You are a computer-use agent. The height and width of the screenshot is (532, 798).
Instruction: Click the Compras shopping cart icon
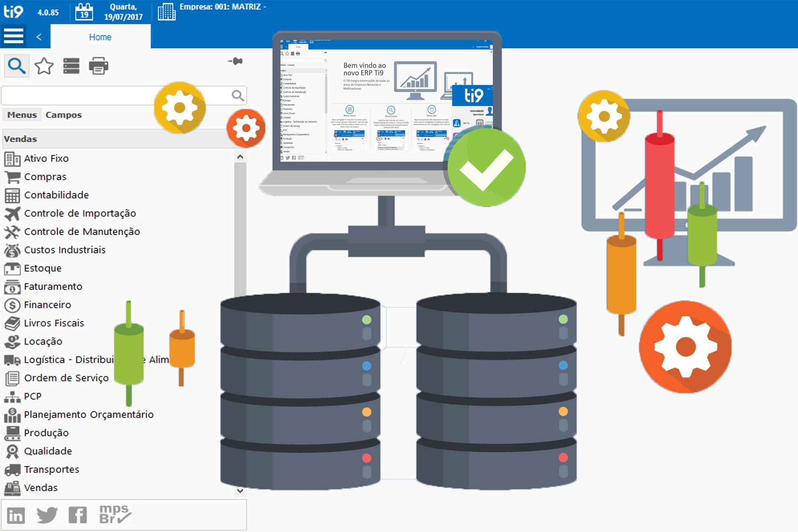pyautogui.click(x=12, y=177)
